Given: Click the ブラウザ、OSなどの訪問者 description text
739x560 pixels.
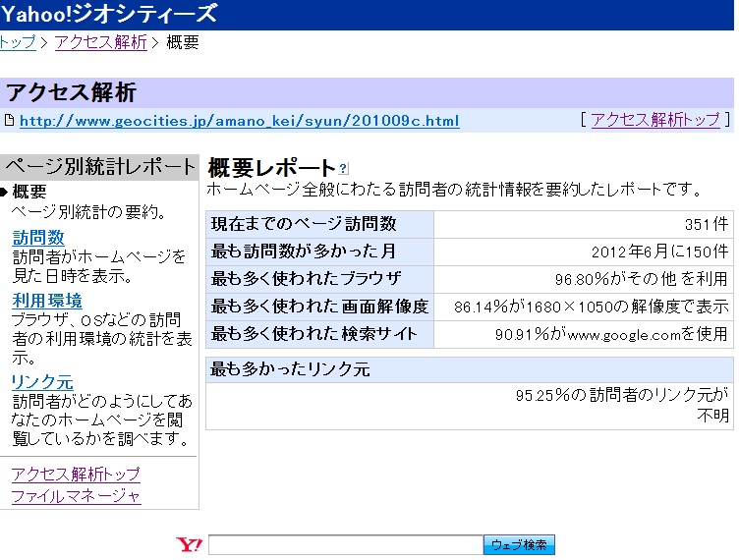Looking at the screenshot, I should pyautogui.click(x=102, y=339).
